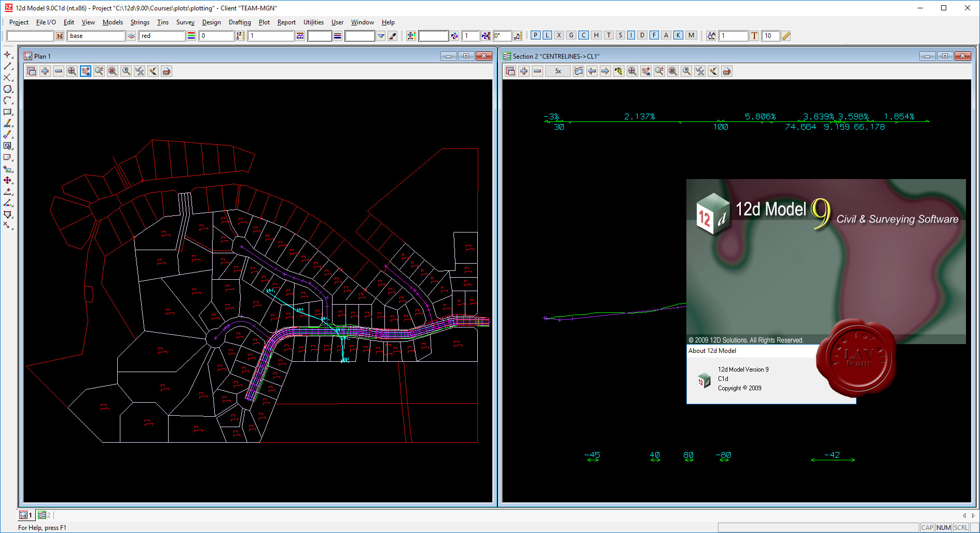Click the Section 2 print plot icon
Viewport: 980px width, 533px height.
tap(727, 71)
